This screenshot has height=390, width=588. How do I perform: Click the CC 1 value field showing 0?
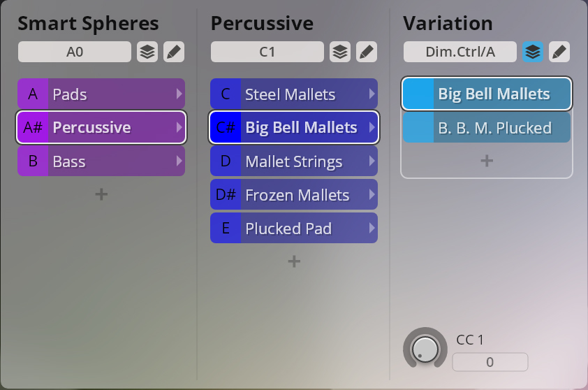pyautogui.click(x=490, y=362)
